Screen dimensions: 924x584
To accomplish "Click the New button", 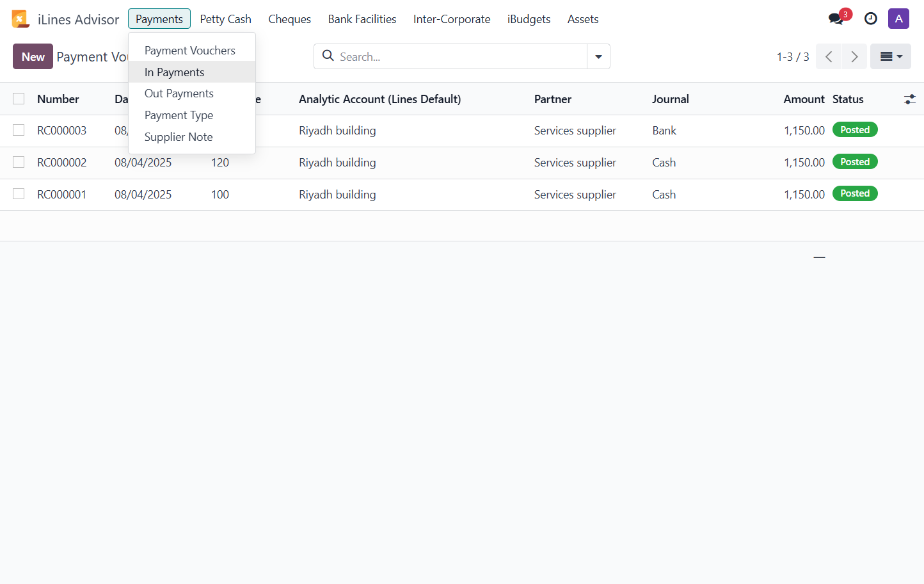I will coord(33,56).
